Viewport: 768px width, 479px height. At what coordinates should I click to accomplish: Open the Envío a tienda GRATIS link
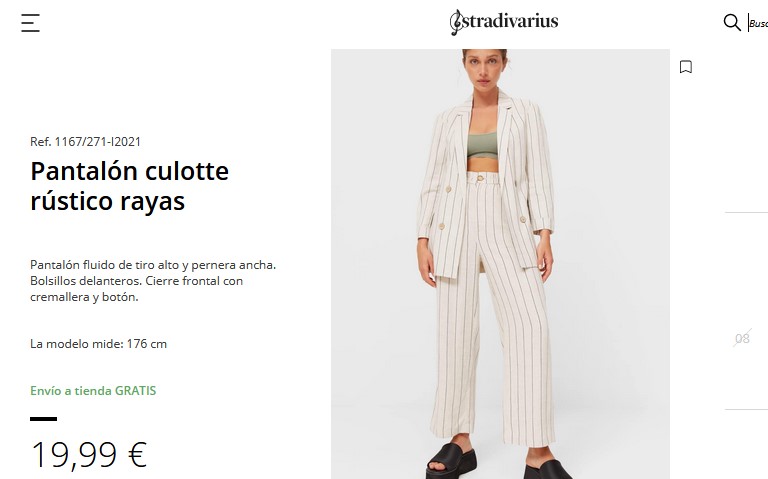(93, 390)
